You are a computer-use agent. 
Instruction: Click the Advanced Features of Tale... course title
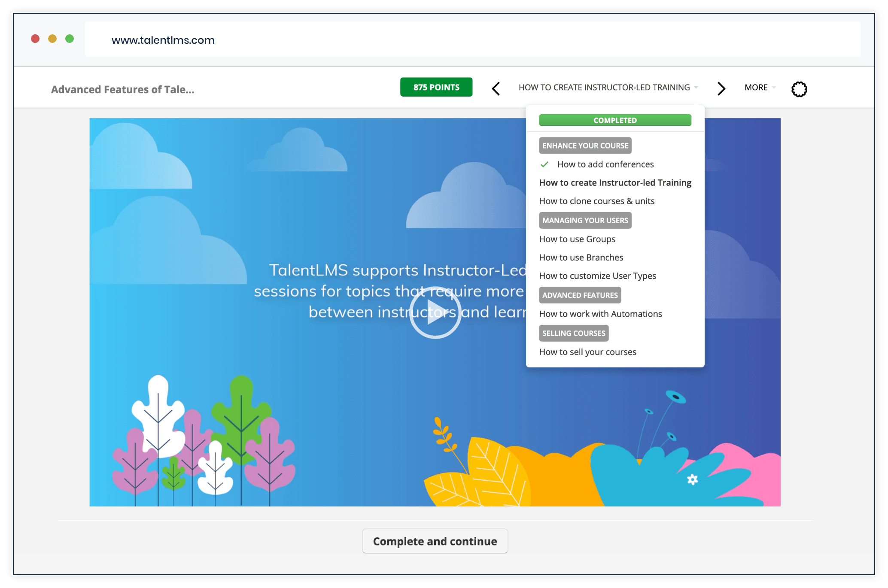coord(122,89)
